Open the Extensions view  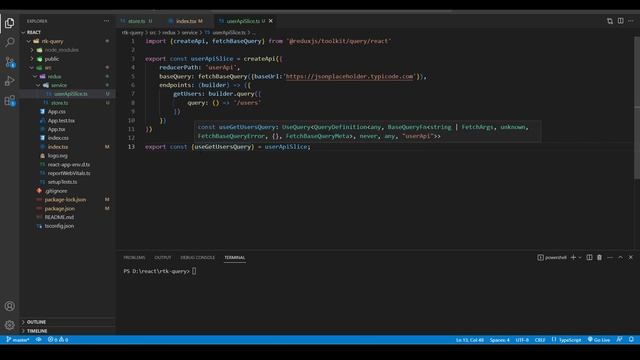[x=9, y=100]
